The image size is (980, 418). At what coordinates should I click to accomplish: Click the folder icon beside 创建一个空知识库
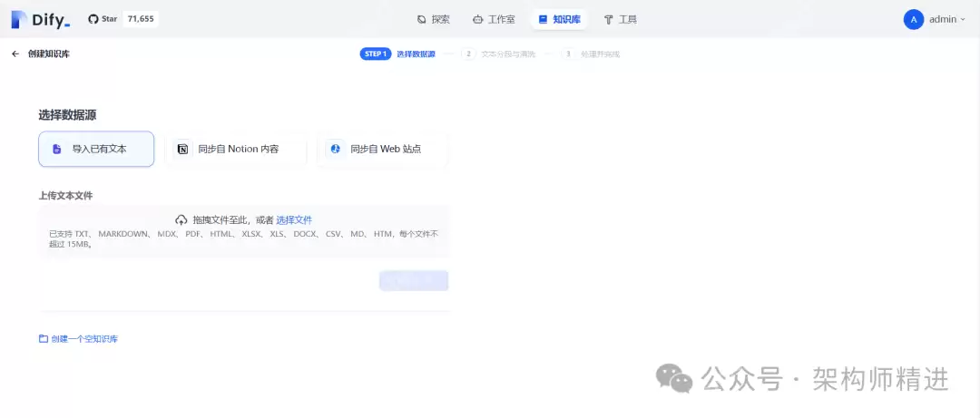click(44, 338)
